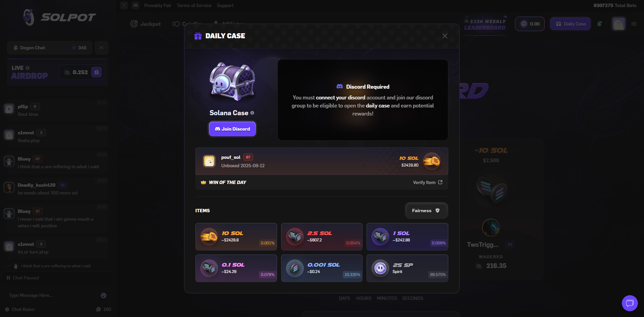Open the live support chat bubble
The image size is (644, 317).
coord(630,303)
